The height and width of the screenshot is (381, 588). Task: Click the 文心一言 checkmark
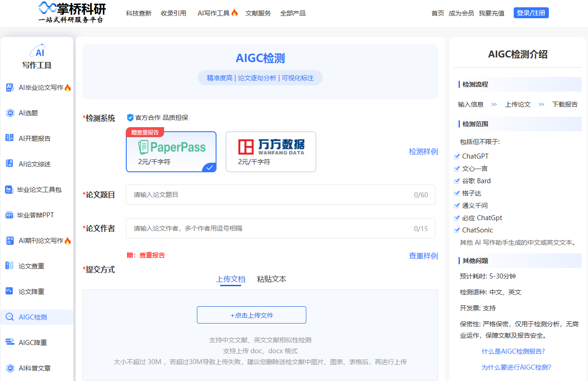click(x=457, y=169)
